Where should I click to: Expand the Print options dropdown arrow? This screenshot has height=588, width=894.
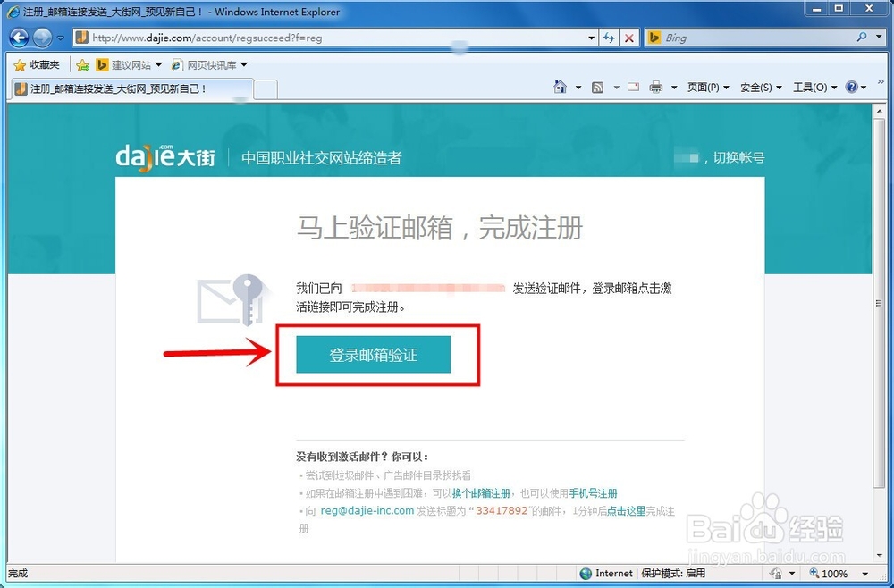click(x=674, y=88)
